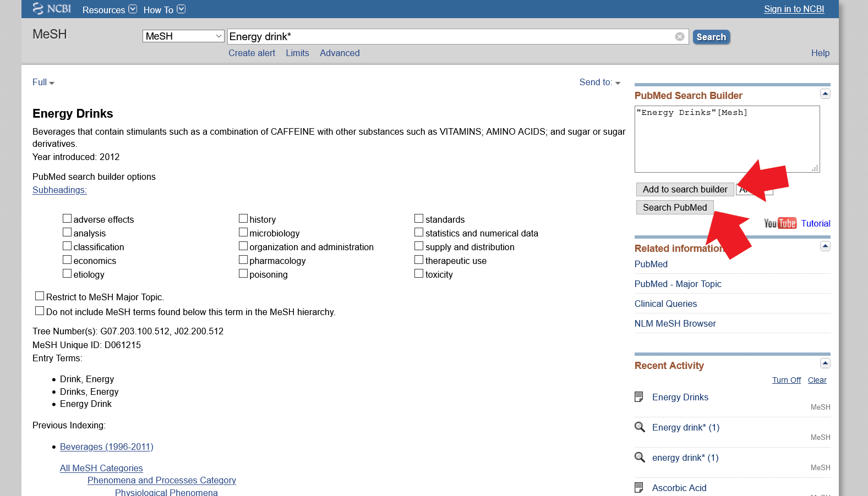The image size is (868, 496).
Task: Open the MeSH database selector
Action: [x=183, y=36]
